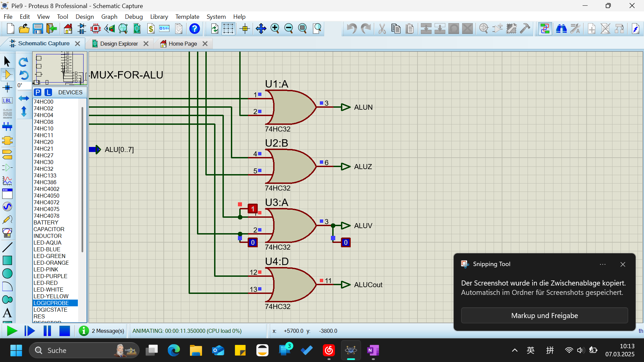The height and width of the screenshot is (362, 644).
Task: Toggle the grid display toolbar icon
Action: (228, 29)
